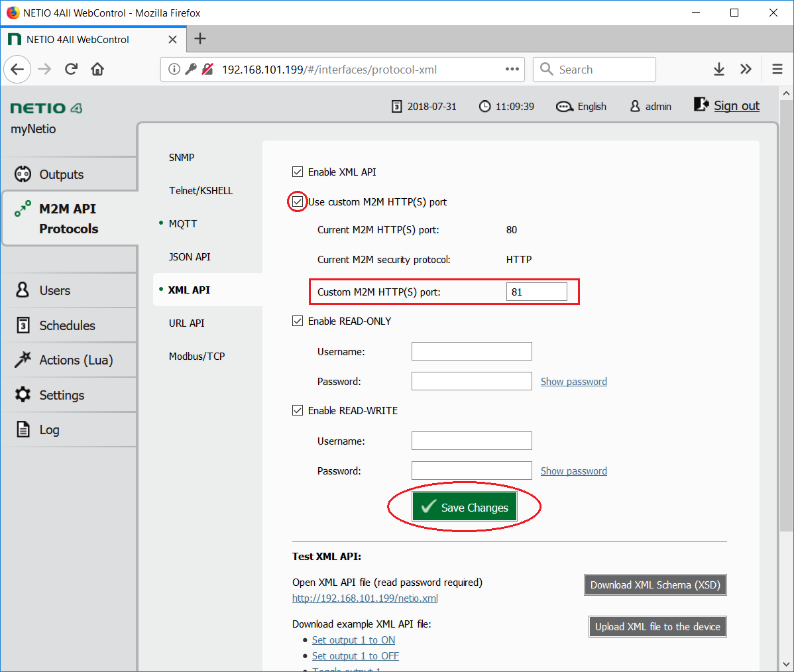Open M2M API Protocols section

tap(70, 219)
